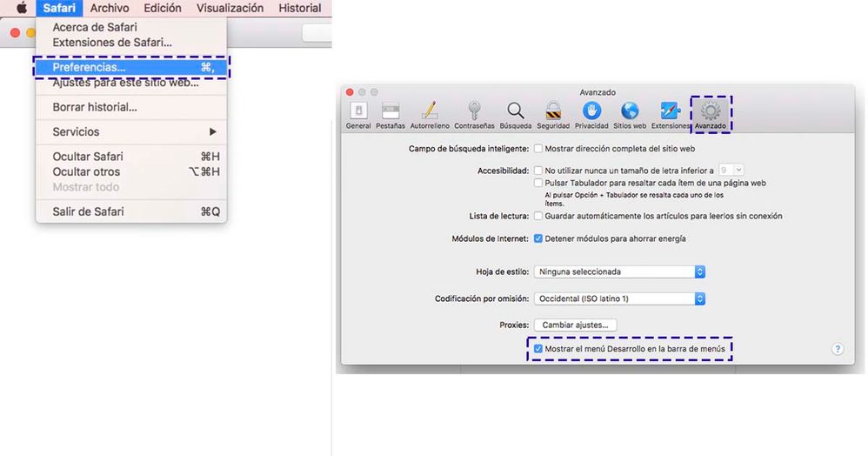
Task: Open the Extensiones preferences pane
Action: tap(671, 115)
